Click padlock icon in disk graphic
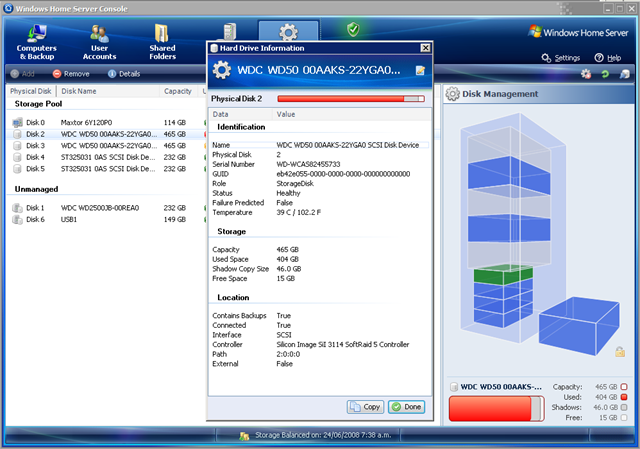Screen dimensions: 640x449 [x=620, y=351]
